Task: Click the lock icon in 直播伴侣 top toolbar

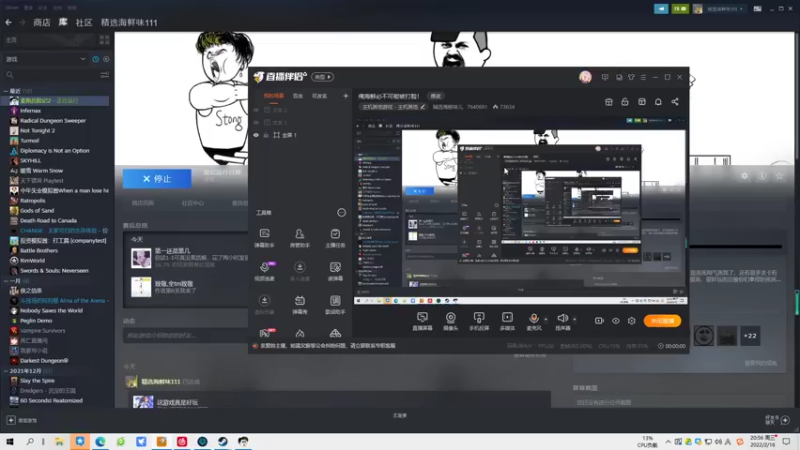Action: pyautogui.click(x=624, y=102)
